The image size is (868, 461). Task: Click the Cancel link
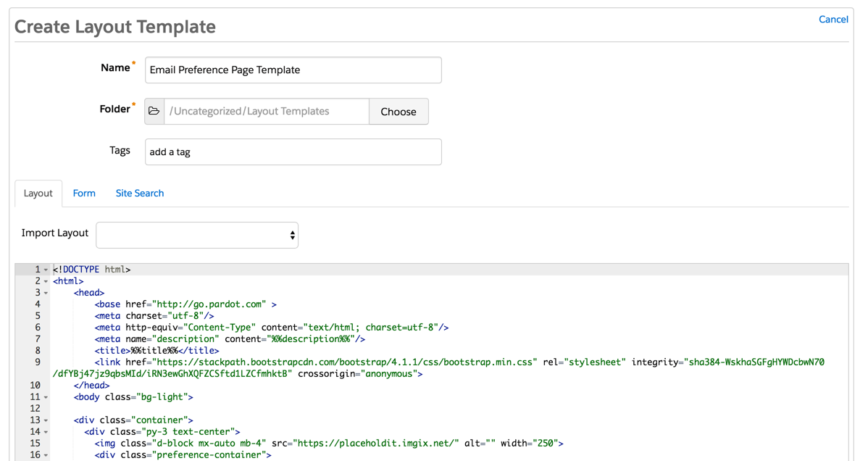[832, 20]
